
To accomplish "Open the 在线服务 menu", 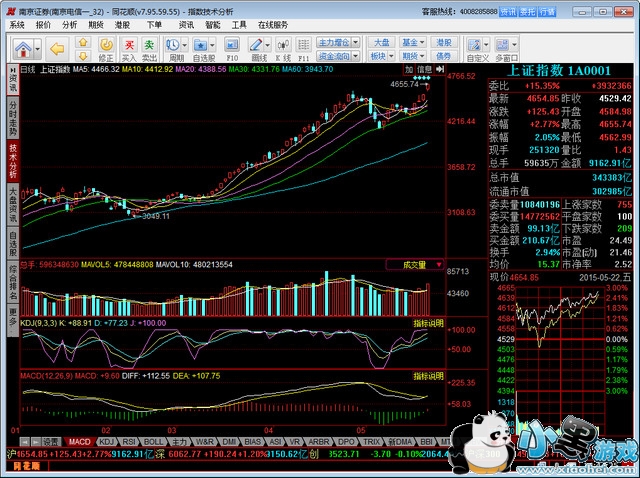I will pos(273,25).
